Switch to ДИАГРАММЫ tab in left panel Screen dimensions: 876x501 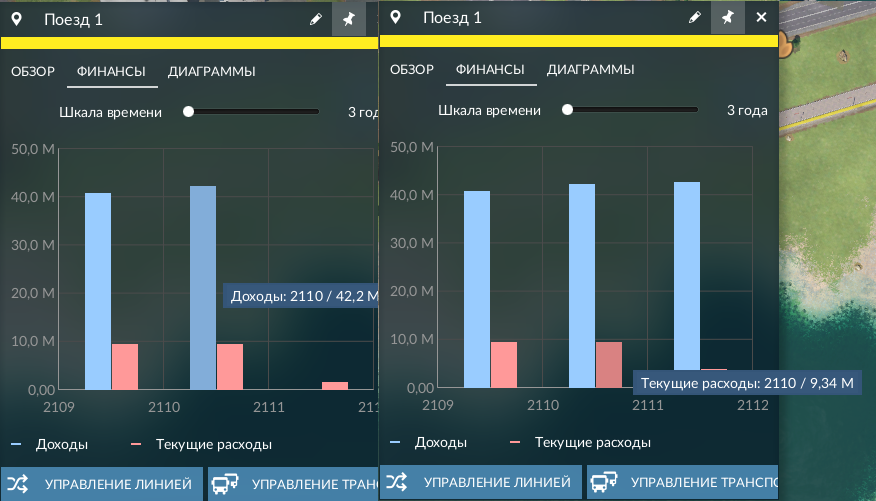click(212, 71)
